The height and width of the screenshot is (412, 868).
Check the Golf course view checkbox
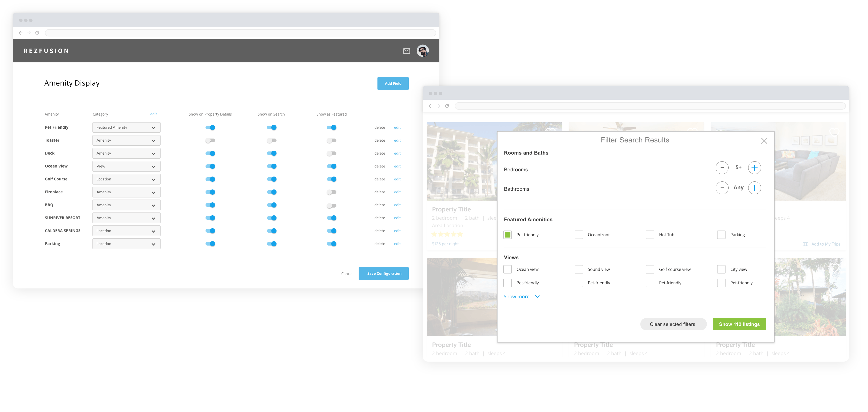tap(650, 269)
